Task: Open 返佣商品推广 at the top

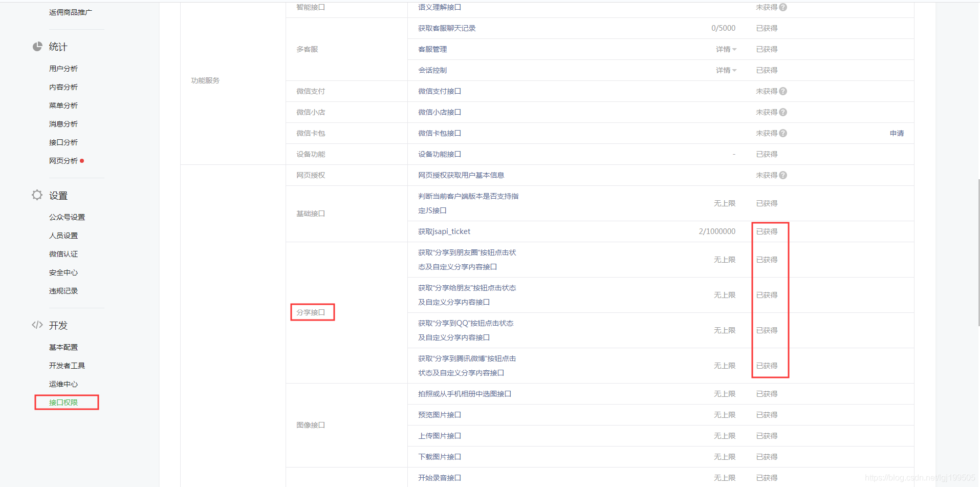Action: 70,12
